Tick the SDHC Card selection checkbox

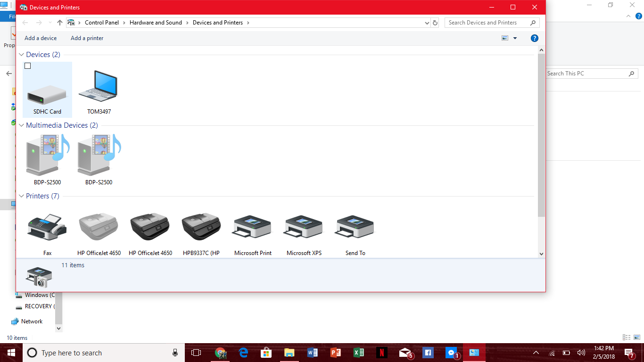click(x=28, y=66)
